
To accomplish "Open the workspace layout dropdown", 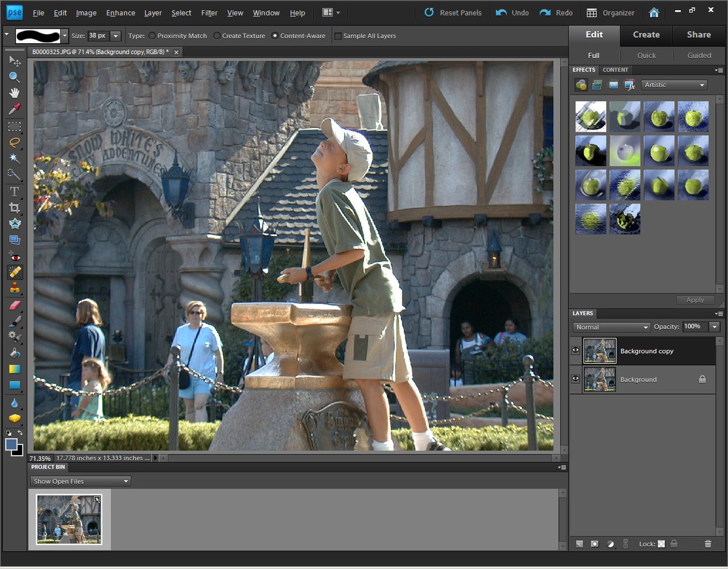I will pos(331,13).
